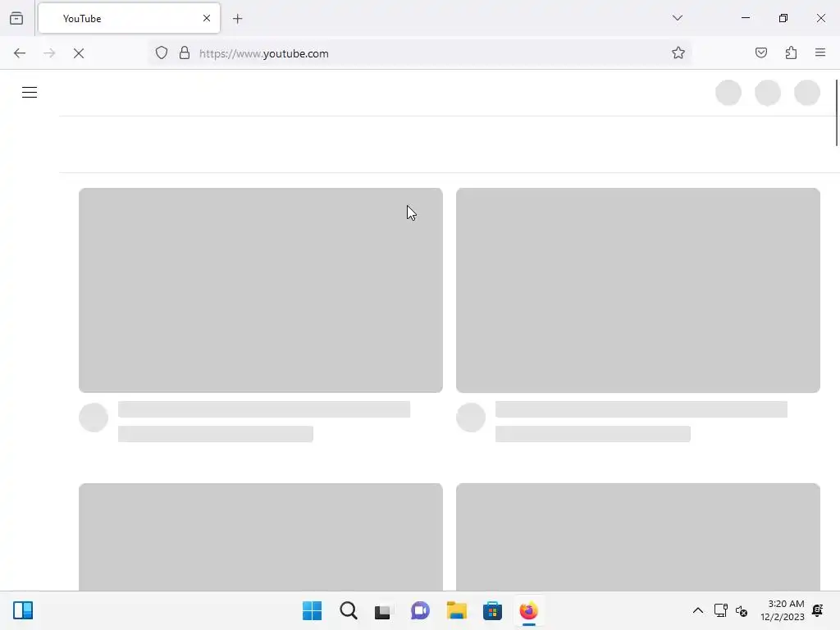The width and height of the screenshot is (840, 630).
Task: Open muted volume tray icon
Action: coord(742,610)
